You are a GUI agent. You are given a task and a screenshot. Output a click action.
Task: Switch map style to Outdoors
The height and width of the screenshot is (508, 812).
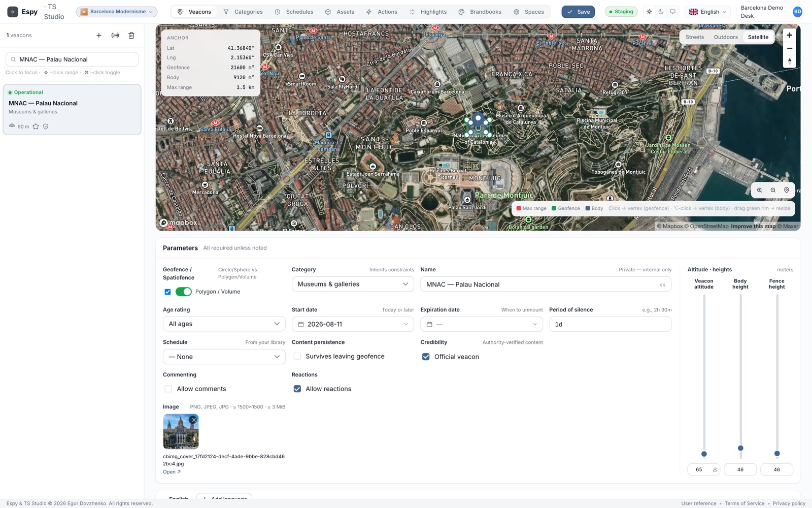pos(726,37)
